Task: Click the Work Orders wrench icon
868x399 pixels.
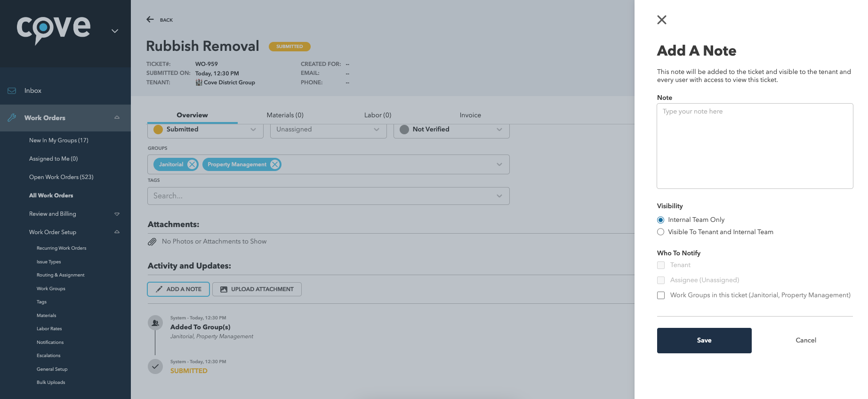Action: pos(12,118)
